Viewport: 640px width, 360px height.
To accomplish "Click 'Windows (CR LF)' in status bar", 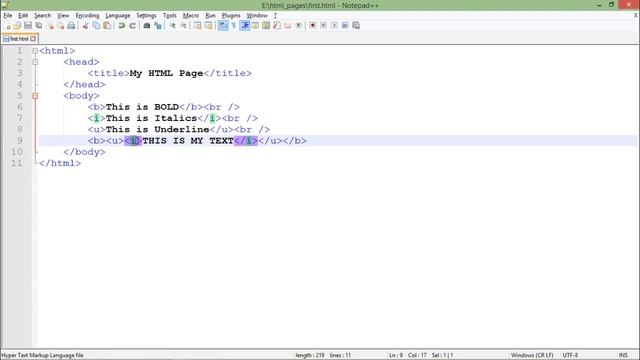I will (x=532, y=355).
